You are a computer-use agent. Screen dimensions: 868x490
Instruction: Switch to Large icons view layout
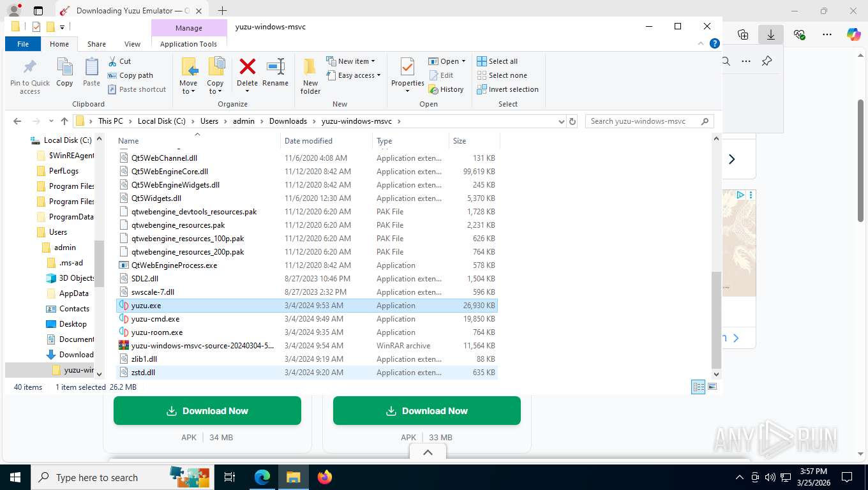712,387
